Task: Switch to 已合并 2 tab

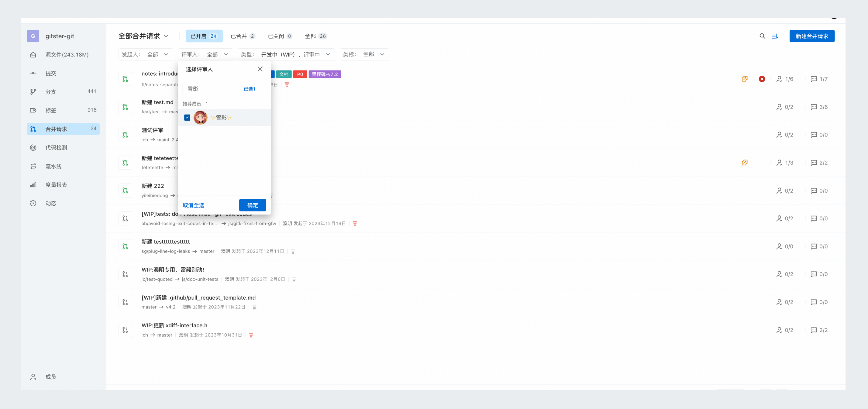Action: 243,36
